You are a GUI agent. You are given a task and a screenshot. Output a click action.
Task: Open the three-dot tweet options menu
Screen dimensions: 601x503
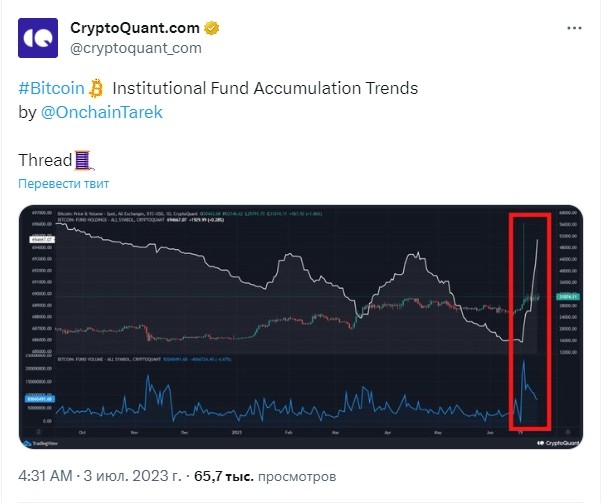574,28
